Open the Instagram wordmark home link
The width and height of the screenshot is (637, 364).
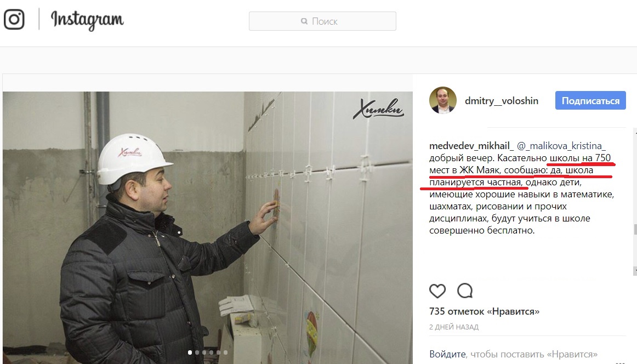[x=87, y=20]
